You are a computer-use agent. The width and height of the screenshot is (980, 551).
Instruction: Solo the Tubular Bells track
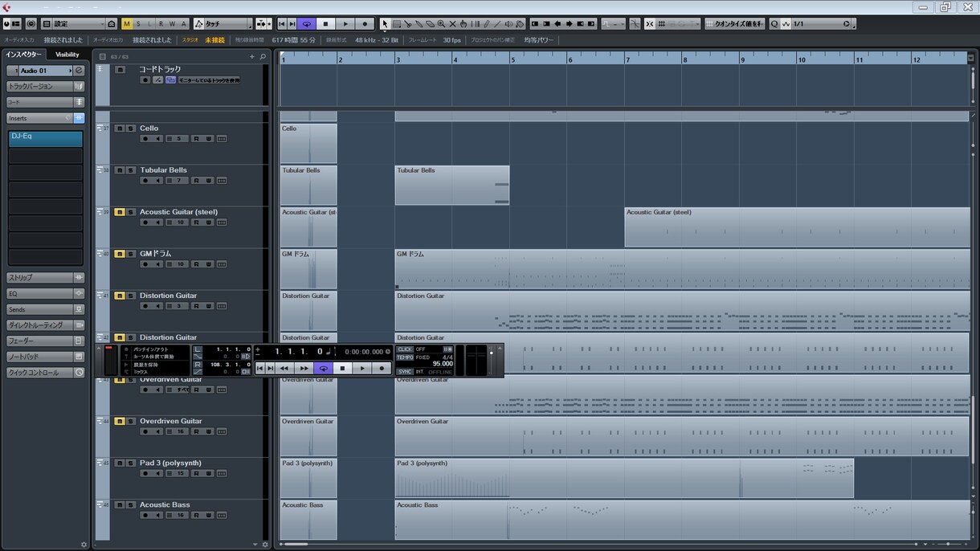point(131,170)
